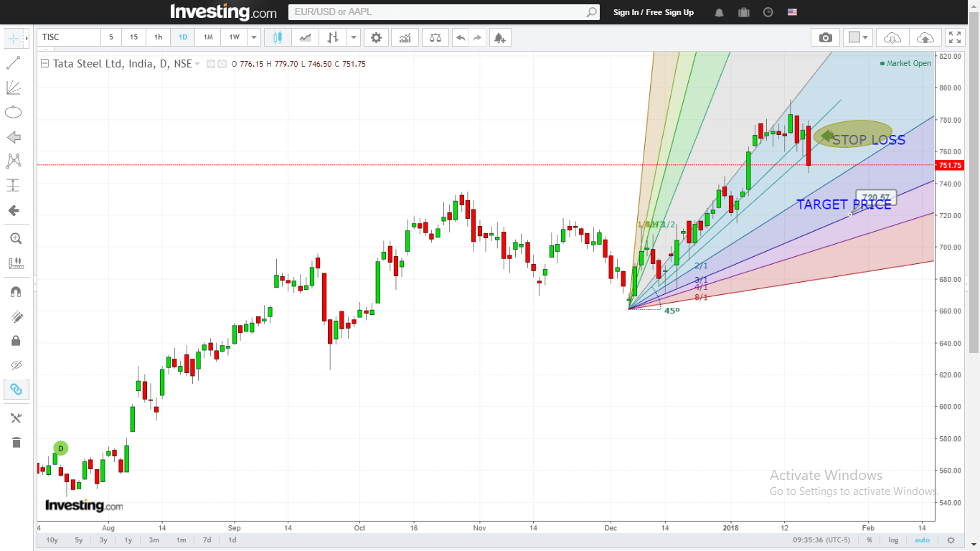This screenshot has height=551, width=980.
Task: Set range to 3m
Action: [154, 540]
